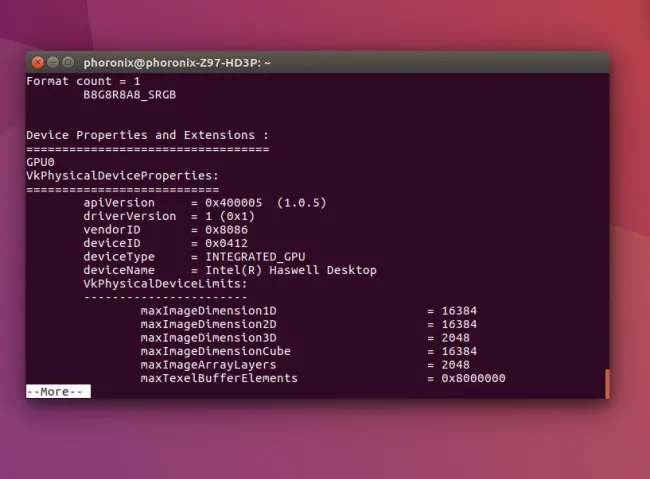Image resolution: width=650 pixels, height=479 pixels.
Task: Click the deviceID label
Action: tap(112, 243)
